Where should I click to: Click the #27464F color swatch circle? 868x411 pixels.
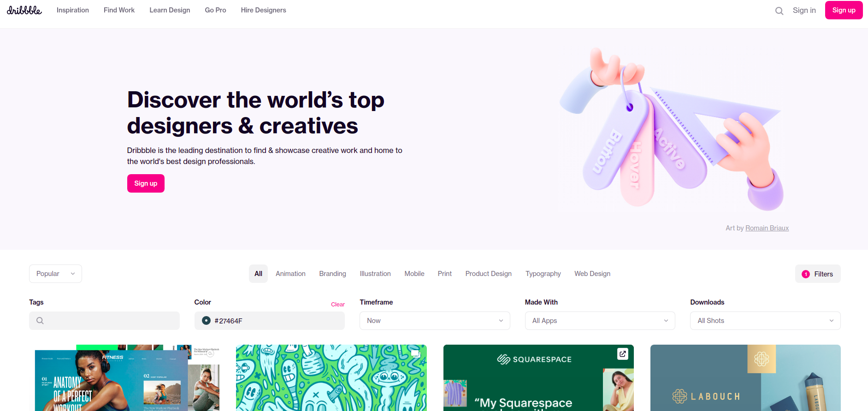(x=207, y=321)
